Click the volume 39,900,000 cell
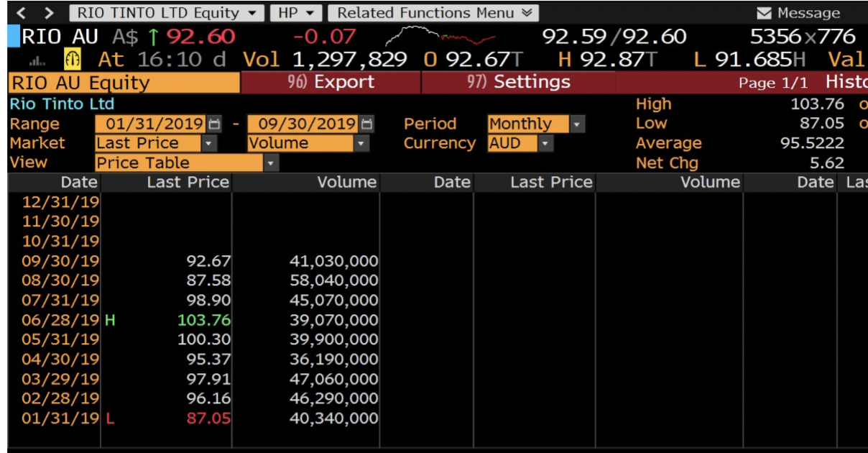Screen dimensions: 868x453 point(334,339)
